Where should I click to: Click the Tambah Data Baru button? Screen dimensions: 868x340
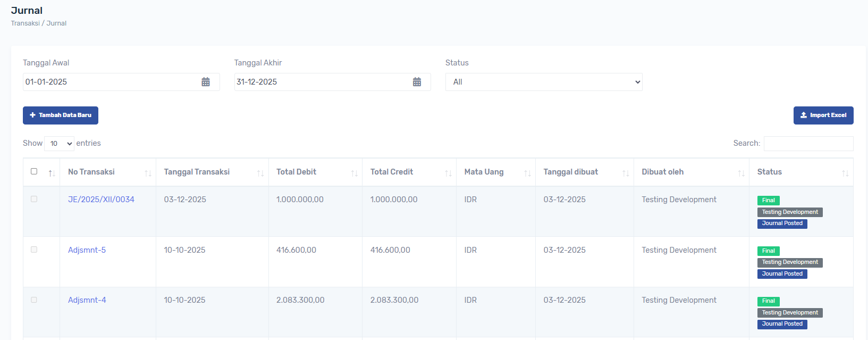click(61, 115)
